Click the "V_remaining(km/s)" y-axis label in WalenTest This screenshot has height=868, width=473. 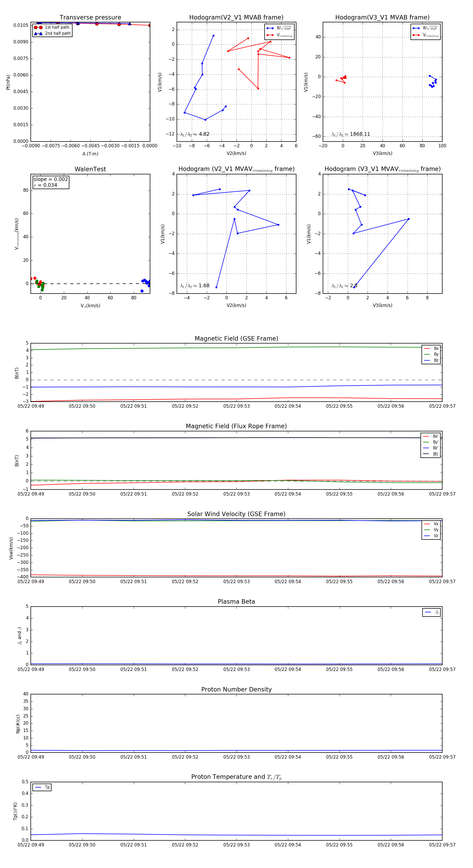pos(17,234)
